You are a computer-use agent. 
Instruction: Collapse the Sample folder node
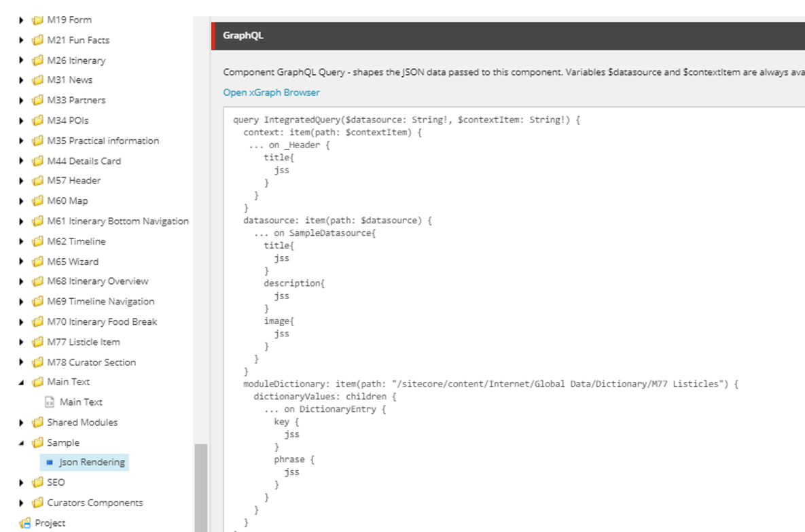tap(22, 443)
